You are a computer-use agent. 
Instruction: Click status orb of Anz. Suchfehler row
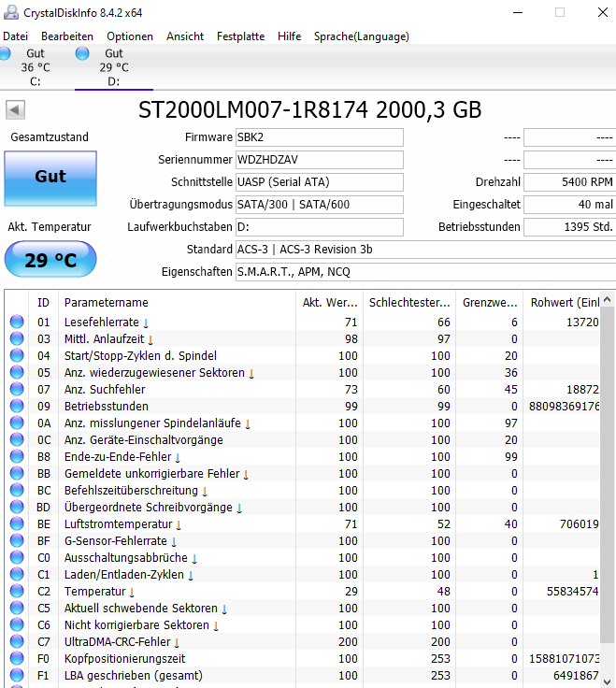pyautogui.click(x=17, y=389)
